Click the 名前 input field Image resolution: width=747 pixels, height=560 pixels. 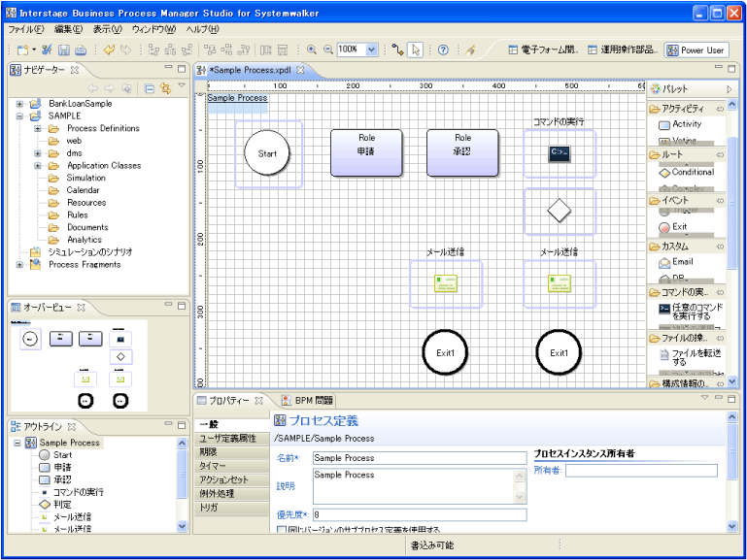click(420, 458)
